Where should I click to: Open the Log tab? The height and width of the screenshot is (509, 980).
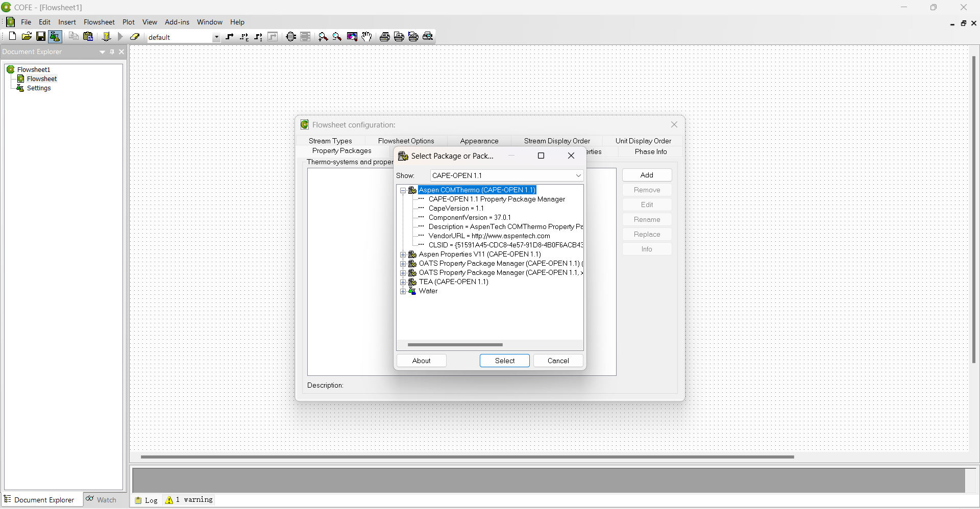click(x=146, y=500)
